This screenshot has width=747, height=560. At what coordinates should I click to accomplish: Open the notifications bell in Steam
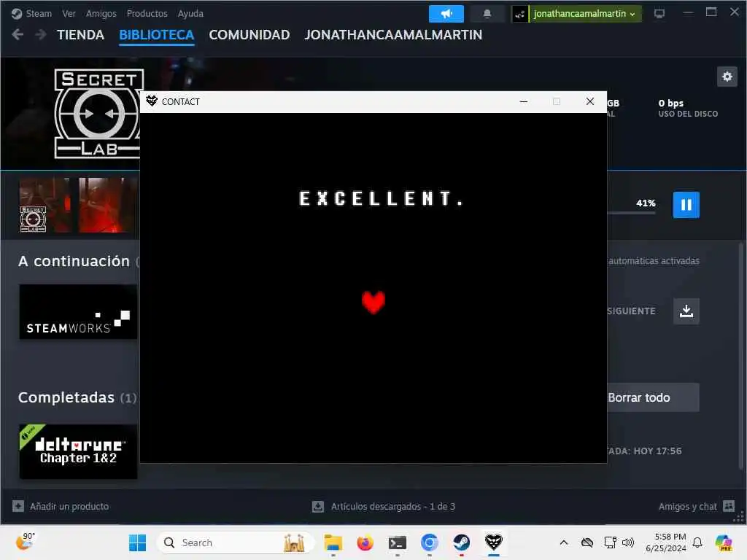pyautogui.click(x=487, y=14)
